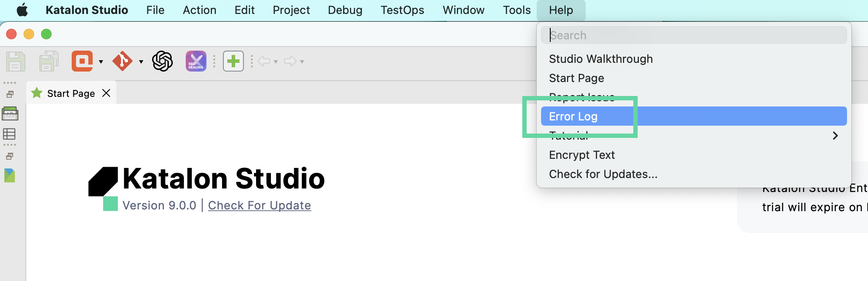Image resolution: width=868 pixels, height=281 pixels.
Task: Click the green plus add button
Action: 233,61
